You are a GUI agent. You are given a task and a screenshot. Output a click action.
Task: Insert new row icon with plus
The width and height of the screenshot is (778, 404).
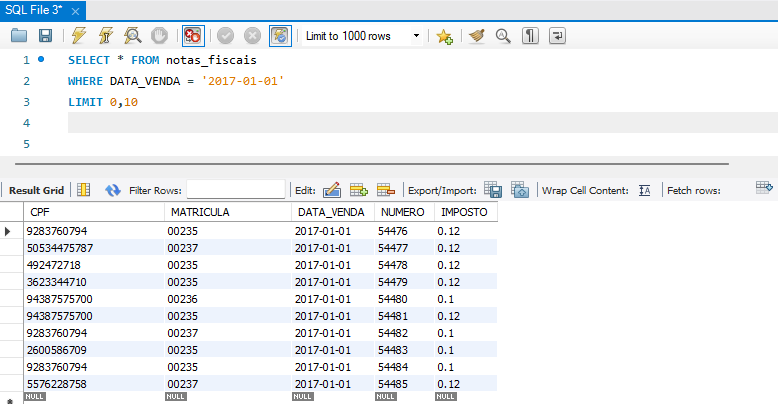click(x=359, y=190)
